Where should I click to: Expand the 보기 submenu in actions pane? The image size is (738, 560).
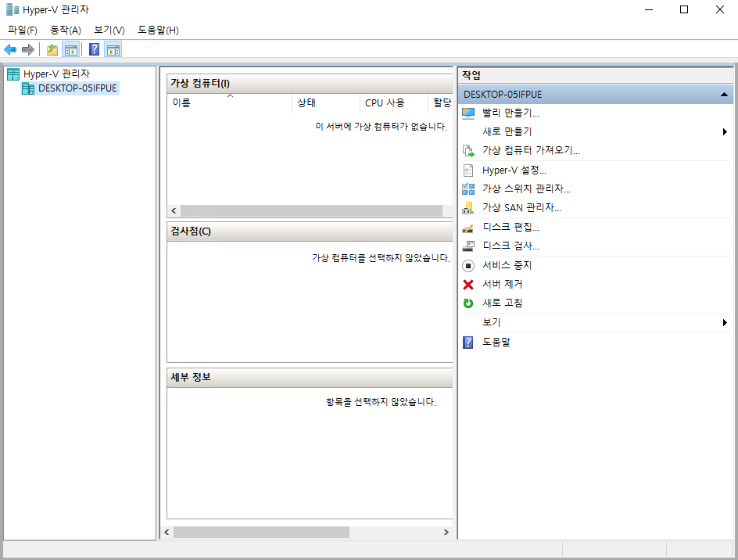(725, 322)
